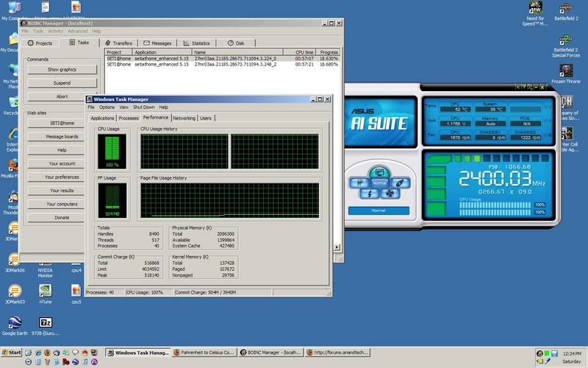Open Task Manager View menu
The image size is (588, 368).
pyautogui.click(x=123, y=107)
